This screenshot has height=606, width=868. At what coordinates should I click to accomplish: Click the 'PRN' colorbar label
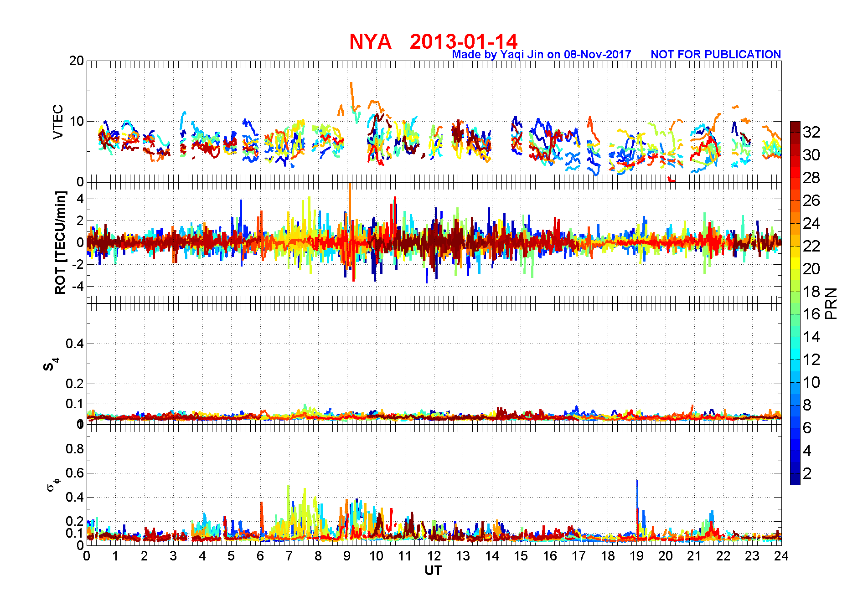(x=831, y=303)
